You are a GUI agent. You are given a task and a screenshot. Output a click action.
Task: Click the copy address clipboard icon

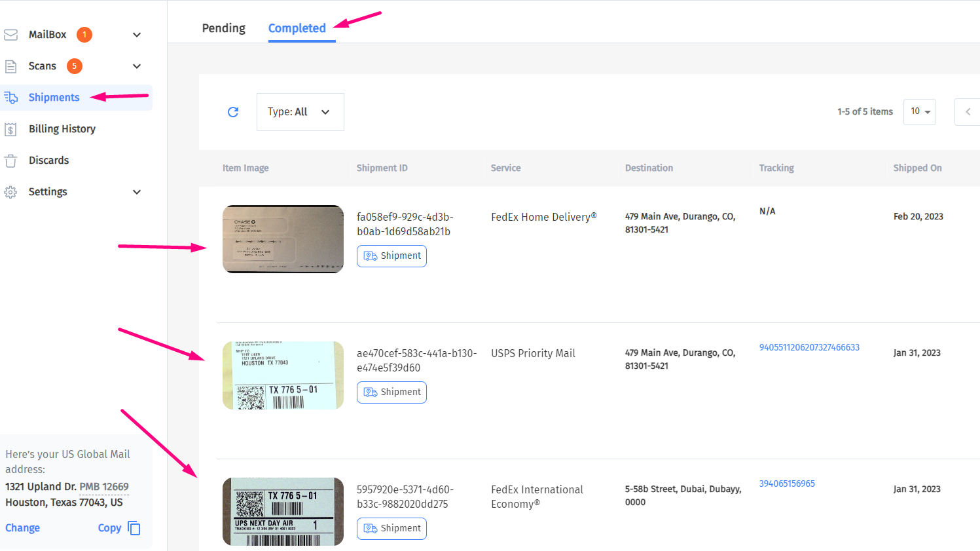pyautogui.click(x=134, y=528)
